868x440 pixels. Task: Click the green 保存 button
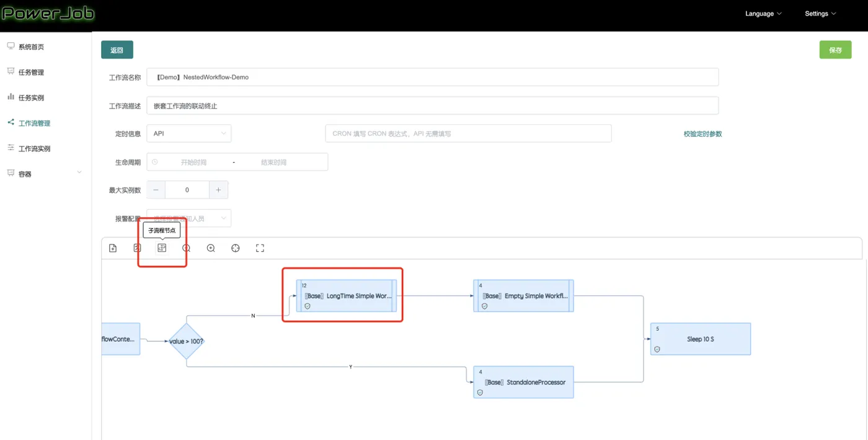point(835,50)
